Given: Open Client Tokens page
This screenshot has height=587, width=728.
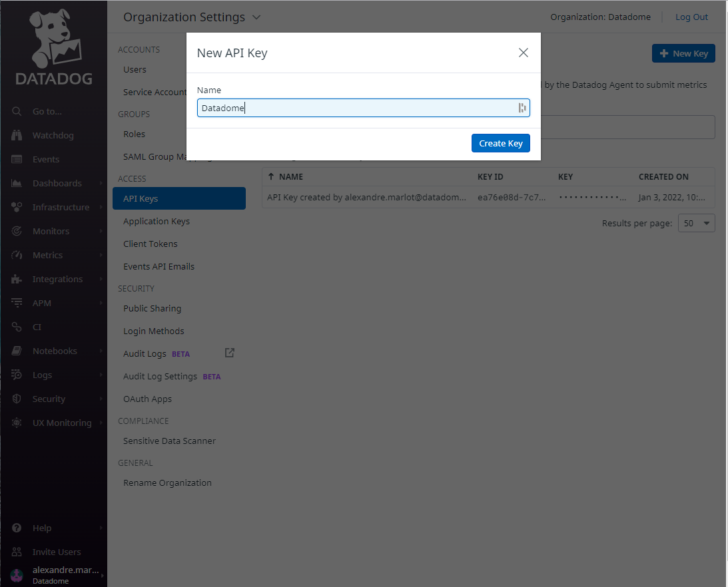Looking at the screenshot, I should pyautogui.click(x=151, y=244).
